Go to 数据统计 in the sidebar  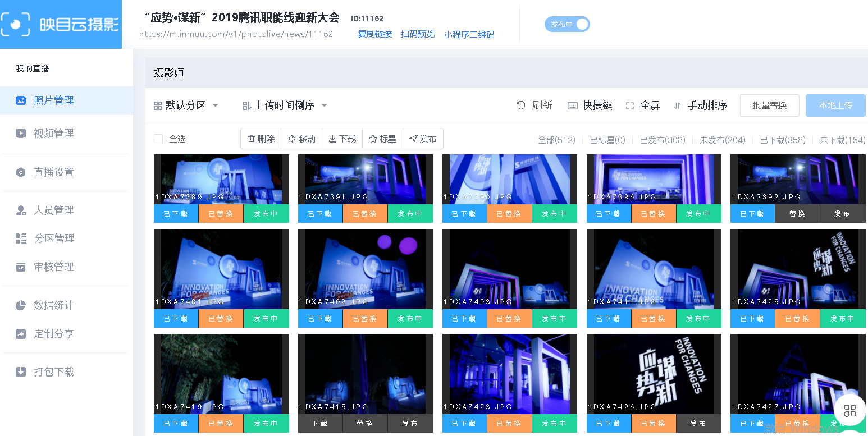pos(53,305)
